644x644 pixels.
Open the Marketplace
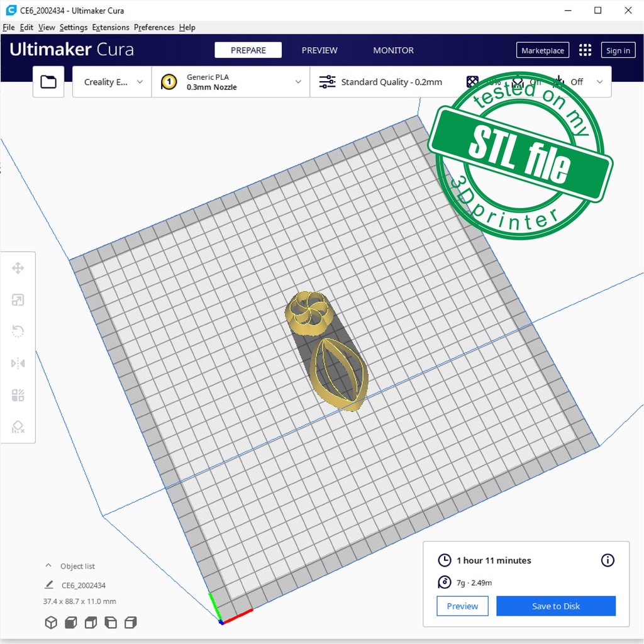(543, 50)
